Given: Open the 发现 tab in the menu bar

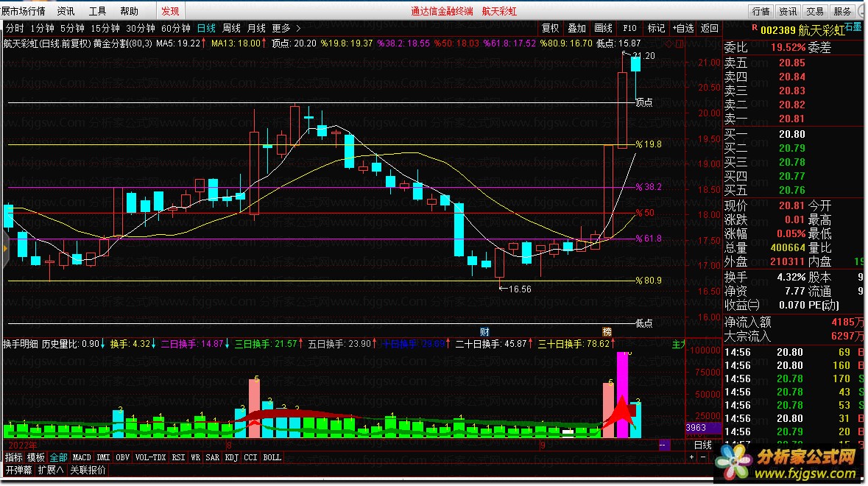Looking at the screenshot, I should pyautogui.click(x=170, y=11).
